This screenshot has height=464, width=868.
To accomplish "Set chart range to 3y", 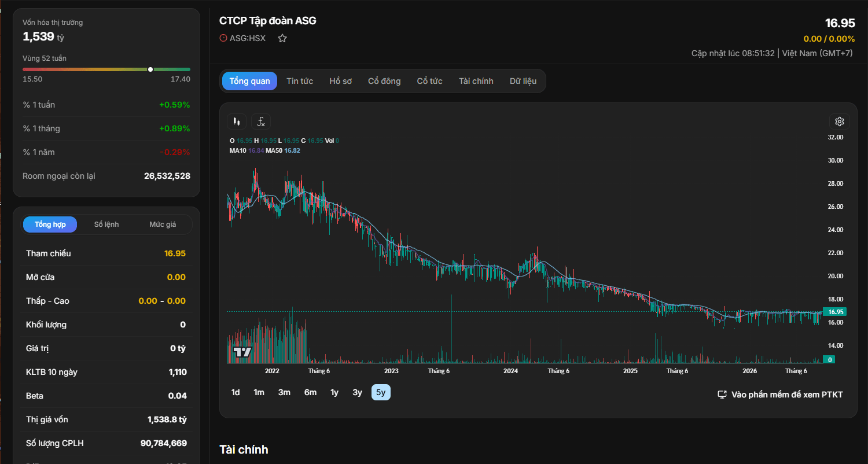I will 358,392.
